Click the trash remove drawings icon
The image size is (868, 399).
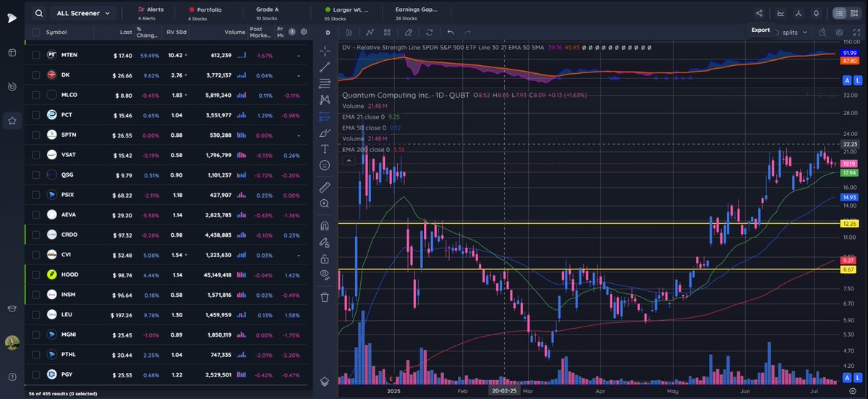pyautogui.click(x=325, y=296)
